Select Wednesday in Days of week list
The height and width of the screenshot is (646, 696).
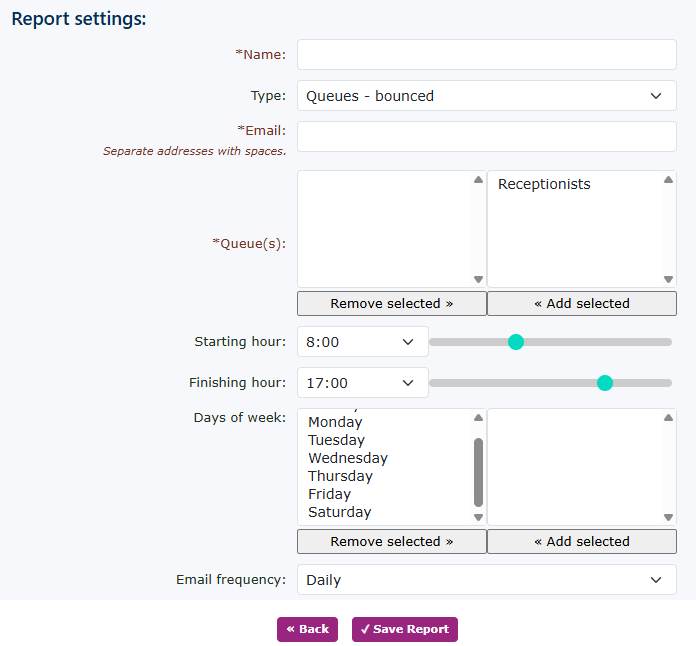point(347,458)
